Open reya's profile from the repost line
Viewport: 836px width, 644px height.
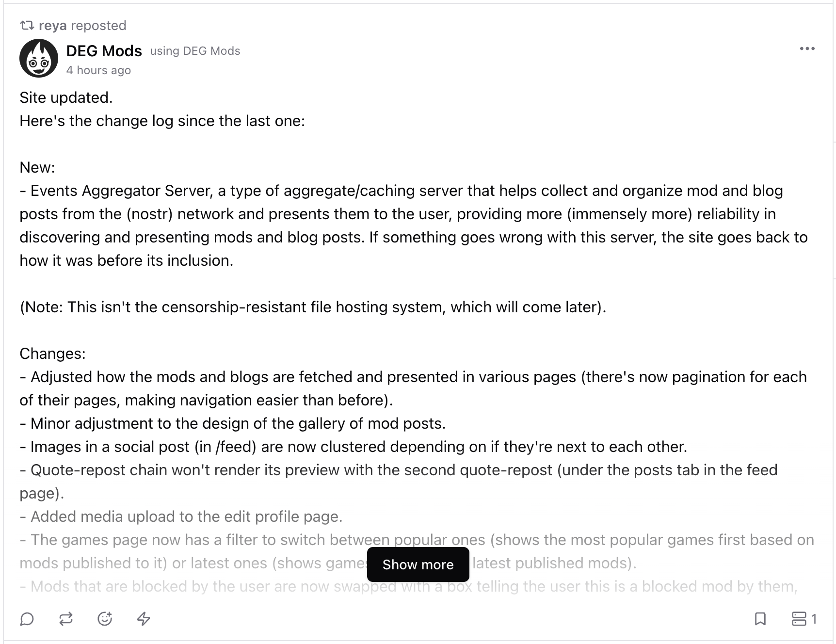52,25
